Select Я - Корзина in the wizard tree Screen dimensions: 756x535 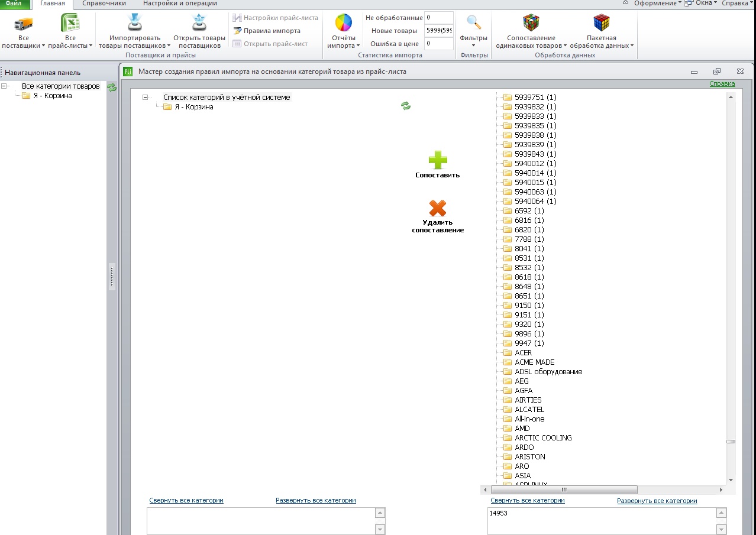coord(194,107)
